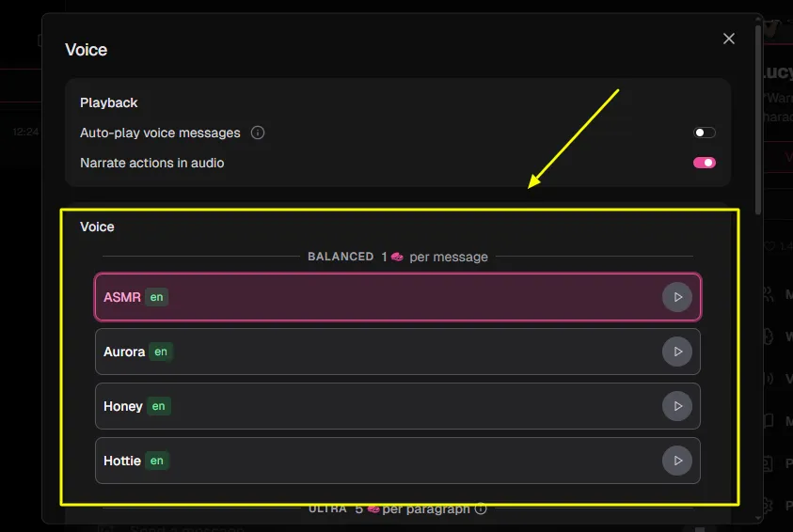The image size is (793, 532).
Task: Choose the Honey voice option
Action: [x=398, y=406]
